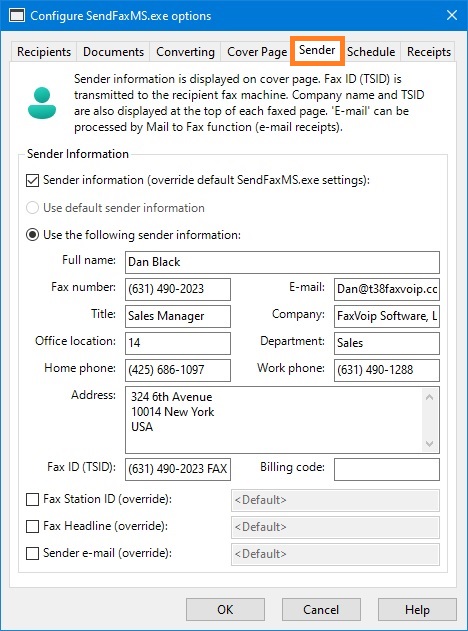Enable Fax Station ID override
The width and height of the screenshot is (468, 631).
(x=32, y=499)
